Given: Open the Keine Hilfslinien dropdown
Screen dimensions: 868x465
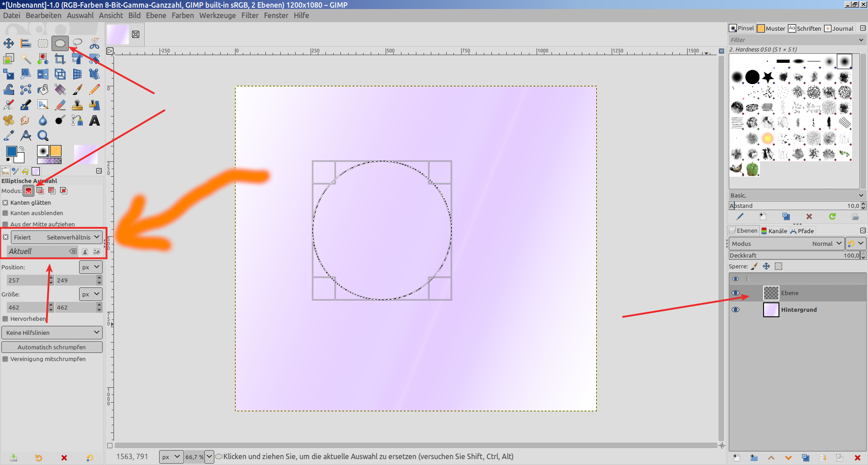Looking at the screenshot, I should (x=52, y=333).
